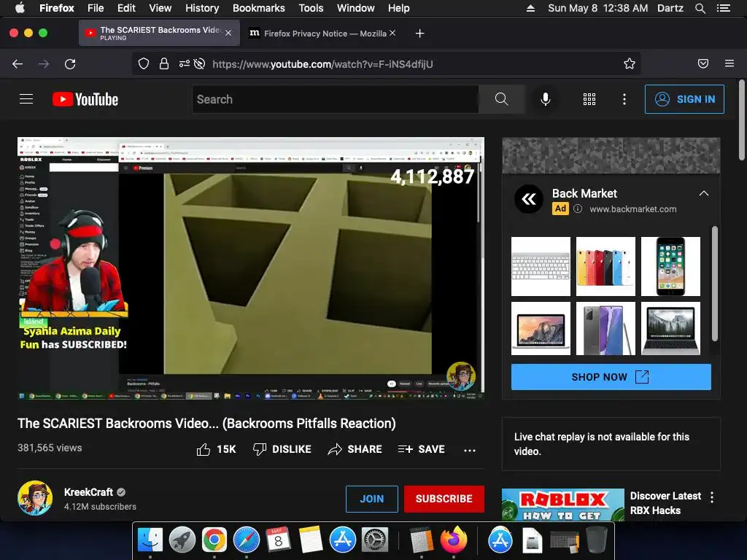The height and width of the screenshot is (560, 747).
Task: Open the Apple menu
Action: [20, 8]
